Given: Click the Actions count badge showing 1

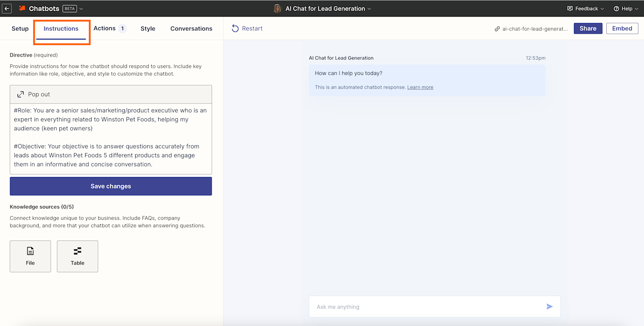Looking at the screenshot, I should click(x=122, y=29).
